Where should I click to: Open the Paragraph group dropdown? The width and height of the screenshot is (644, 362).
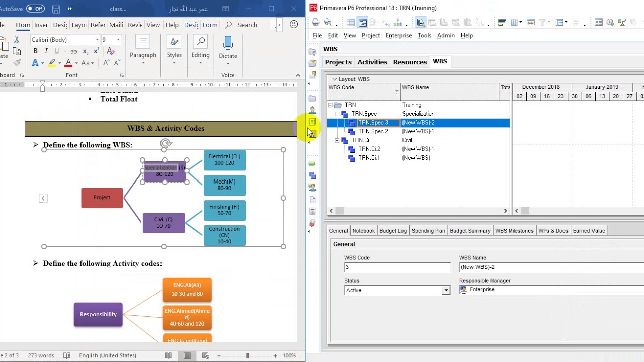tap(143, 51)
